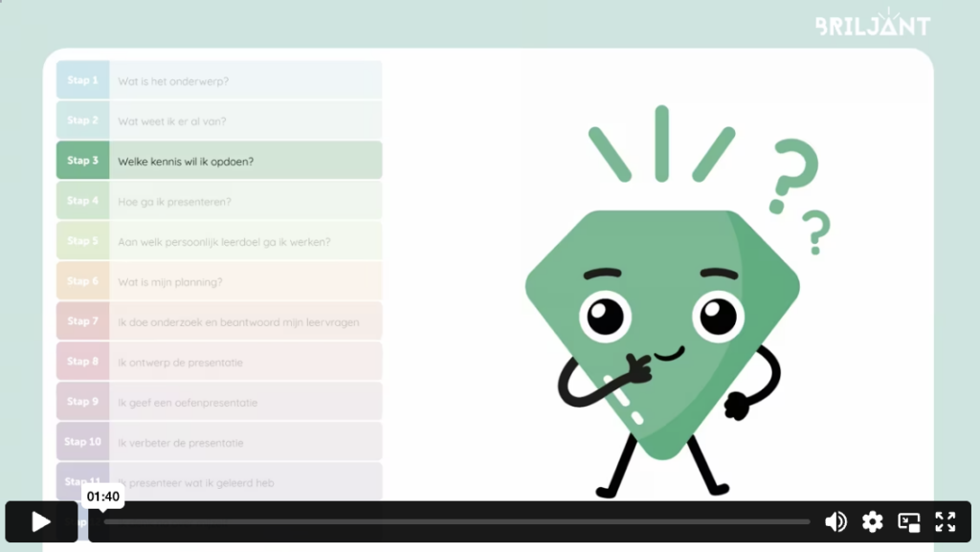Select Stap 4 'Hoe ga ik presenteren?'
980x552 pixels.
coord(219,201)
